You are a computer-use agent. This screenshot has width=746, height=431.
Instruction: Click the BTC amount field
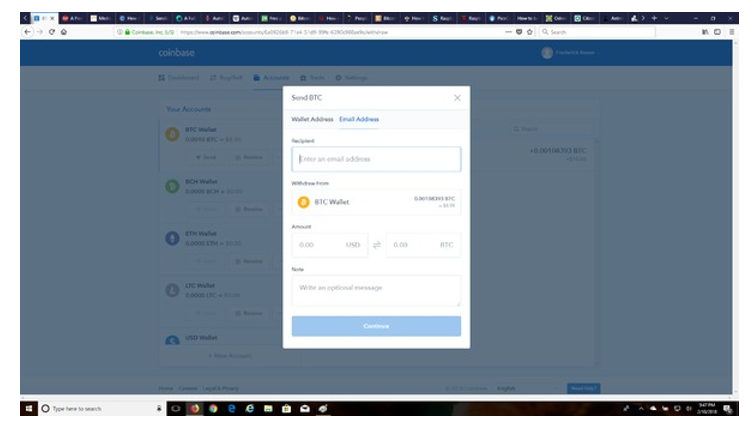pos(423,245)
